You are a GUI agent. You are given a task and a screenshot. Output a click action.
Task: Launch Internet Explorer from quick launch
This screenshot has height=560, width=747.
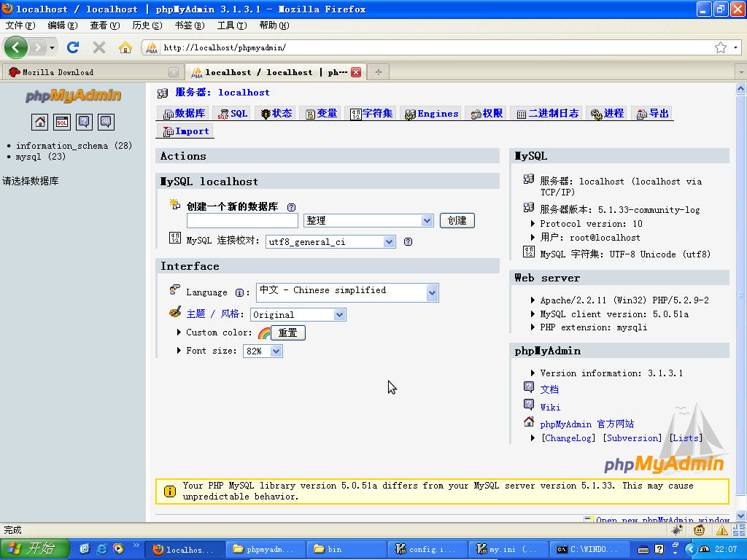coord(101,549)
